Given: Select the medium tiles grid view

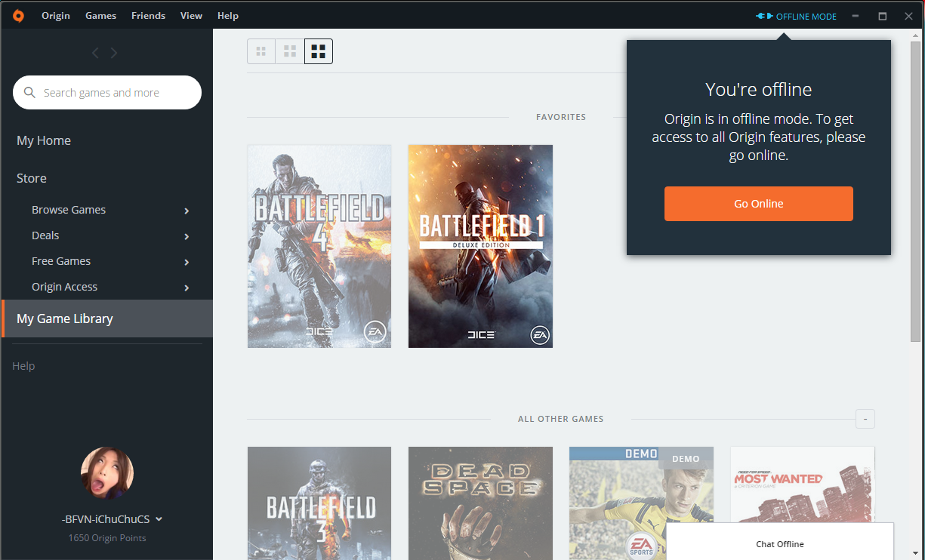Looking at the screenshot, I should click(x=290, y=51).
